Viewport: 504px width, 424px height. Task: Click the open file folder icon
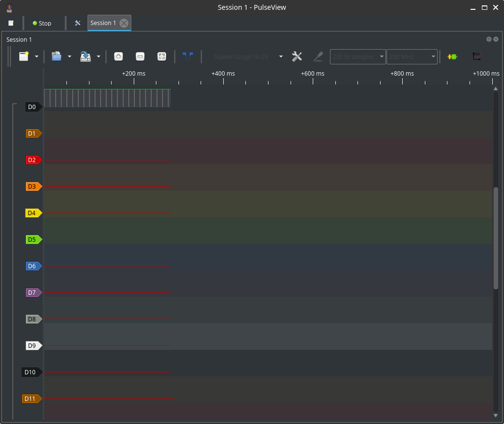57,57
